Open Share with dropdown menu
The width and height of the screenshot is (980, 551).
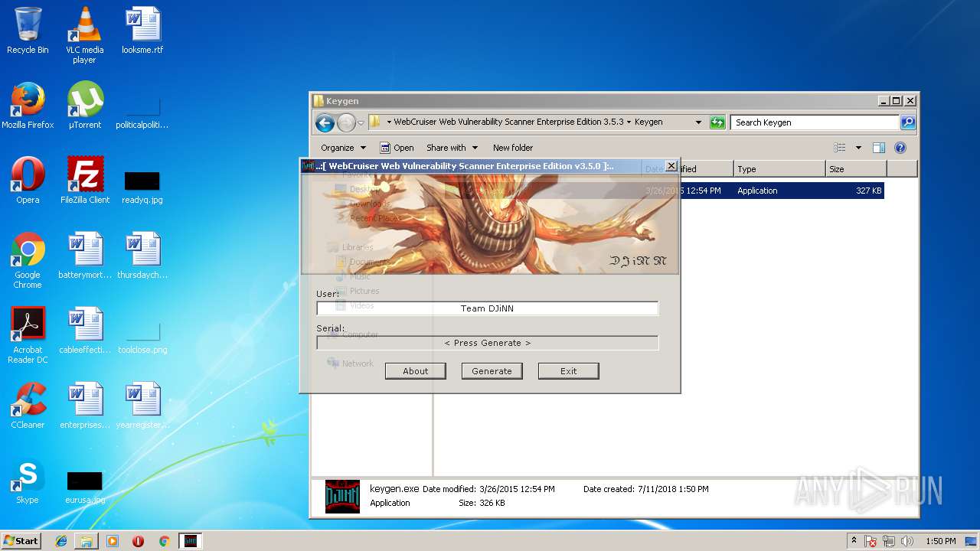(452, 148)
